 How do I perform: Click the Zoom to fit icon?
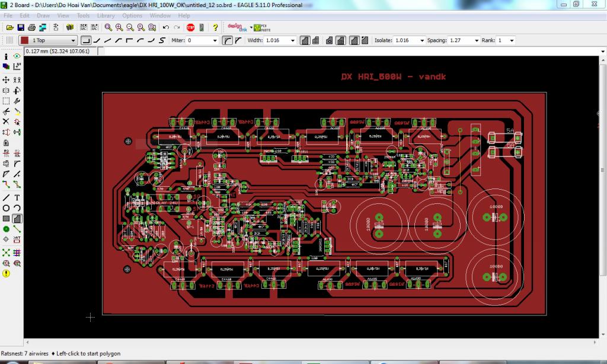tap(108, 27)
